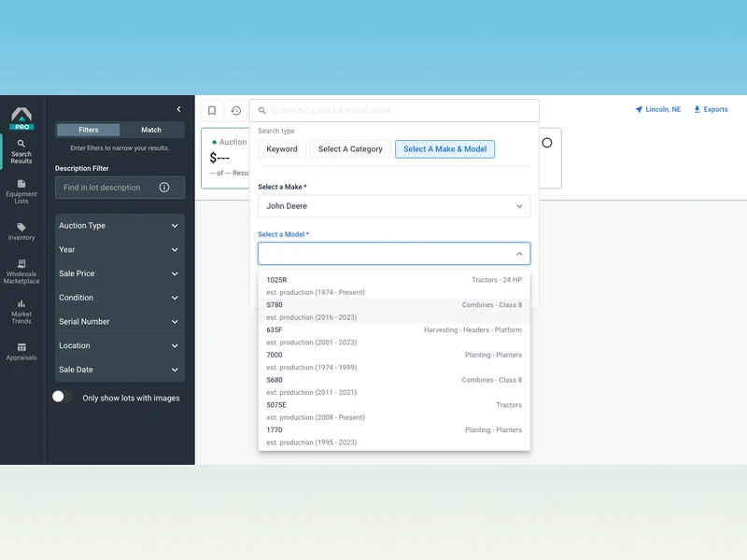Focus the make & model search bar
747x560 pixels.
[x=394, y=110]
